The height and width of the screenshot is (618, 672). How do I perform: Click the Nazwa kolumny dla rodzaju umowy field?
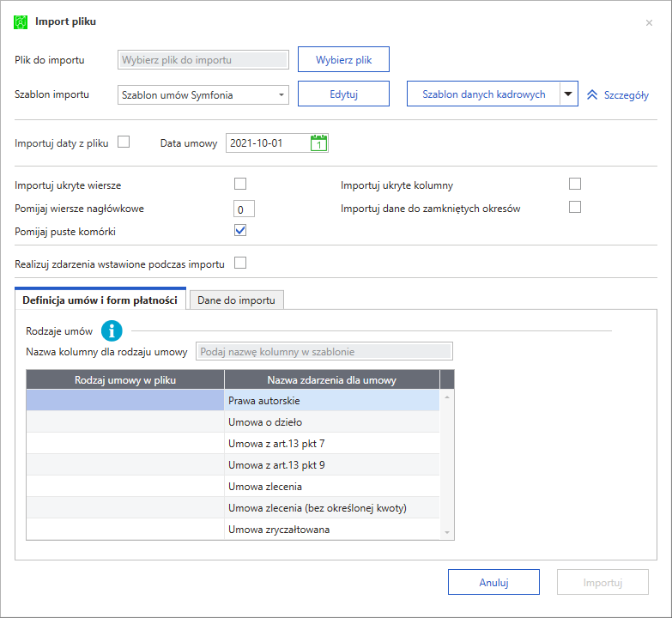(324, 351)
